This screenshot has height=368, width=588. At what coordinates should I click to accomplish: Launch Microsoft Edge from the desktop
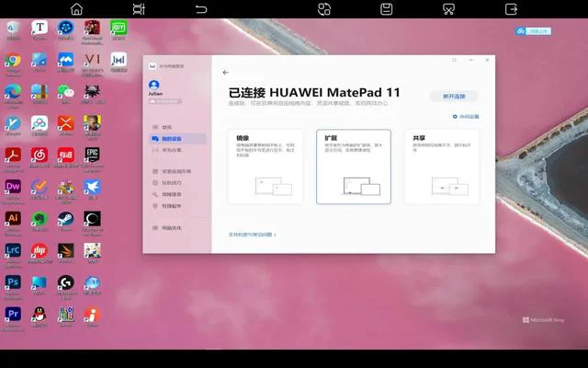[x=13, y=96]
